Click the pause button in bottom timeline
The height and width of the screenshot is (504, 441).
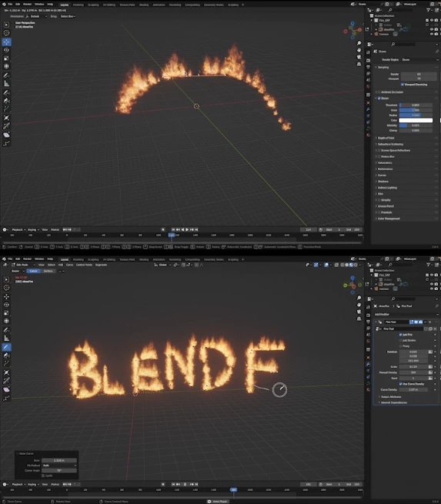click(185, 484)
